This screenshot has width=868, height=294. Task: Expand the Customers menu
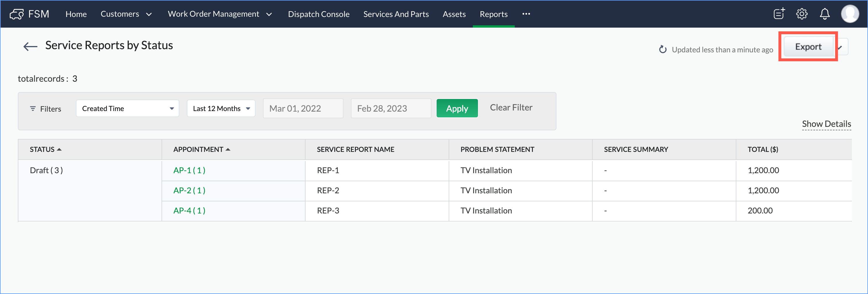coord(126,14)
